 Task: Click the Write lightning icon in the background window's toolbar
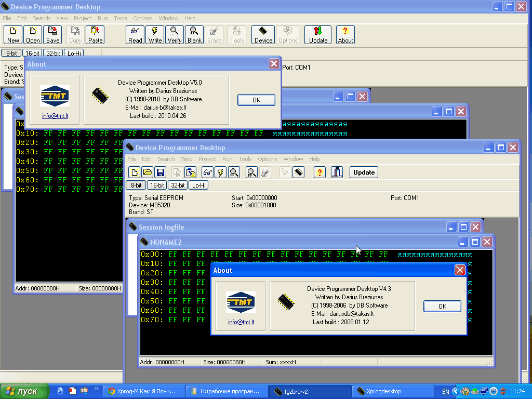155,35
